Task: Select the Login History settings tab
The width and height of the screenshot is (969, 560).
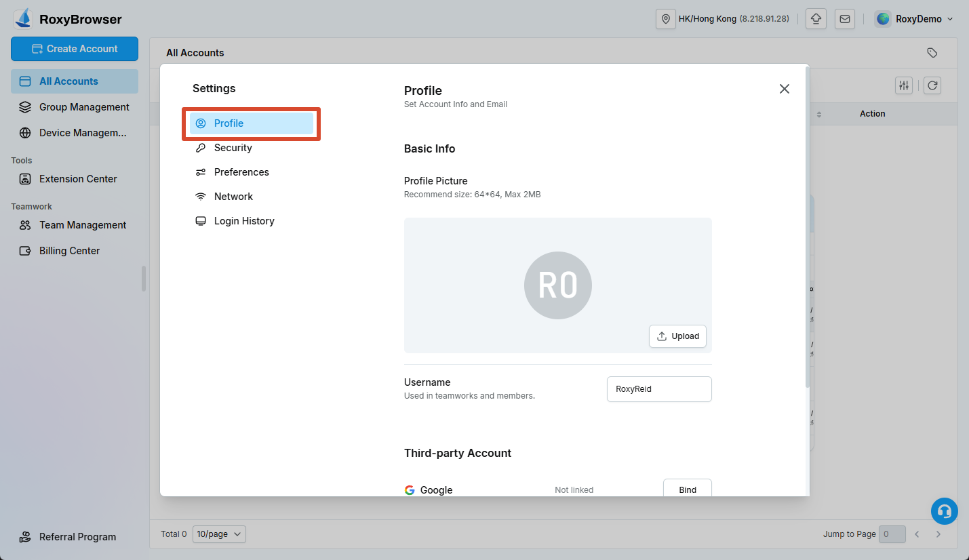Action: (252, 221)
